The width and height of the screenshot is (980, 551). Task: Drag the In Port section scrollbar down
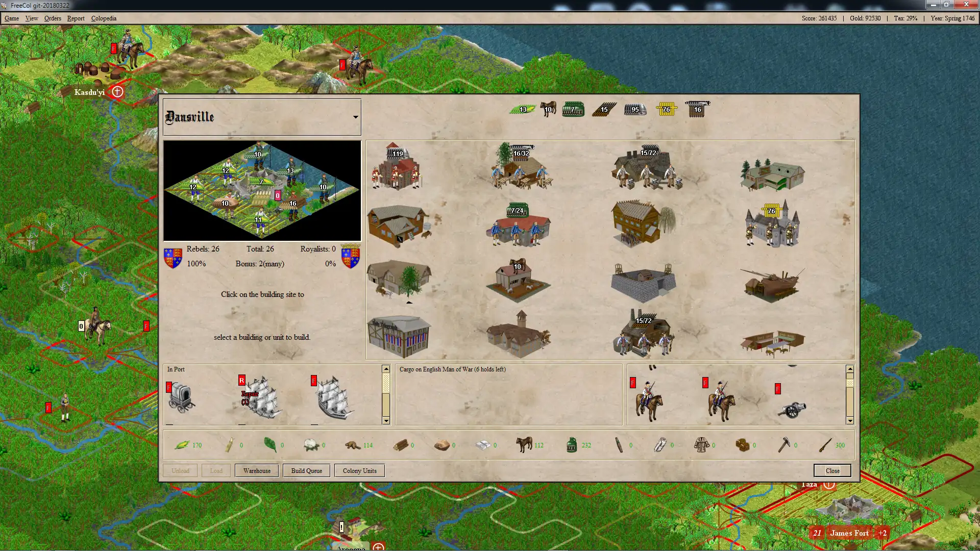387,422
